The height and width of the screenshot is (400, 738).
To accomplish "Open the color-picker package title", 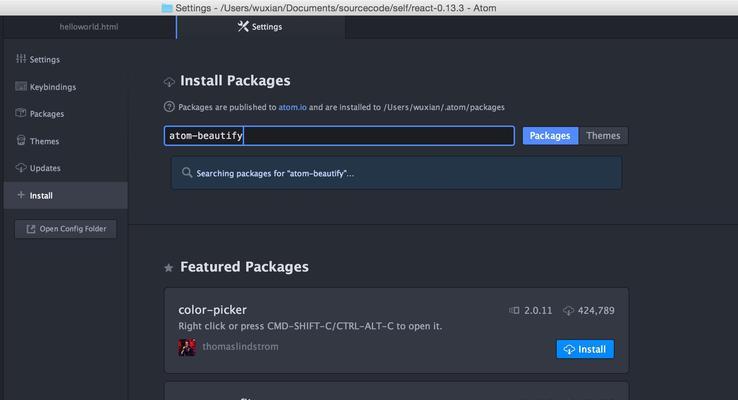I will coord(212,310).
